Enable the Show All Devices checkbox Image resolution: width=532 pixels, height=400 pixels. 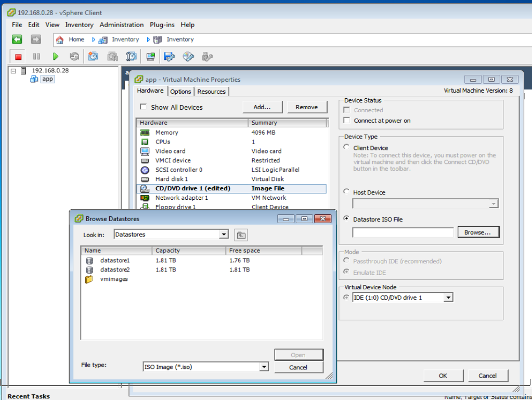(x=144, y=107)
